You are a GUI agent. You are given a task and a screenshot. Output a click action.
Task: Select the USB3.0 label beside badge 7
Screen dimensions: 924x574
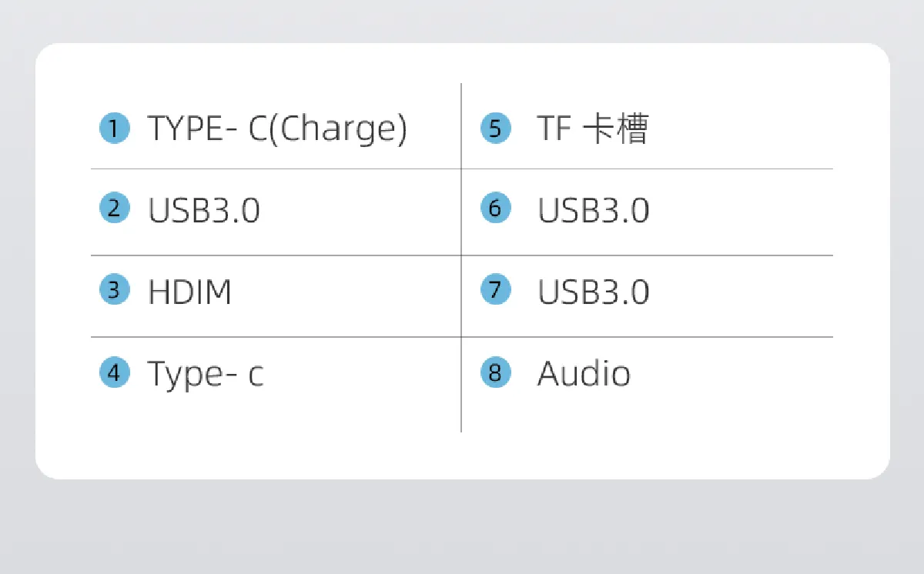(594, 292)
